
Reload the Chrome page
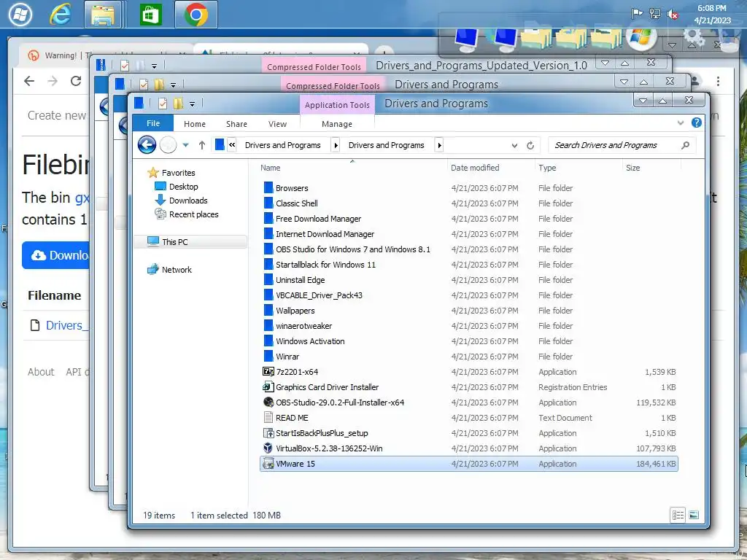pos(76,81)
